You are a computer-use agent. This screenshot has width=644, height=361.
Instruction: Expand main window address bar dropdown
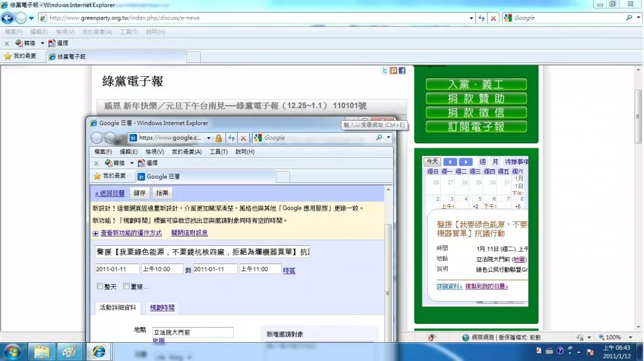click(x=471, y=18)
